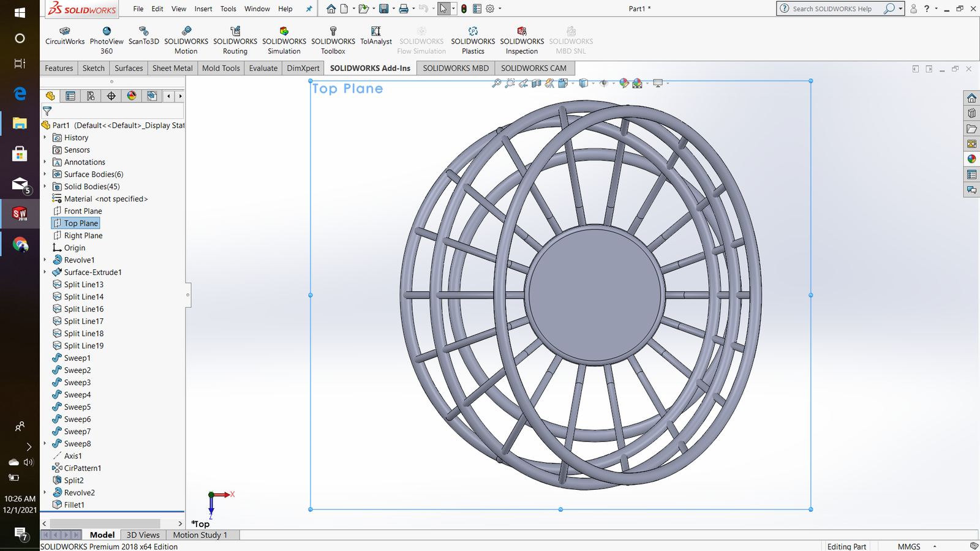Click the Search SOLIDWORKS Help field
This screenshot has width=980, height=551.
[x=833, y=9]
